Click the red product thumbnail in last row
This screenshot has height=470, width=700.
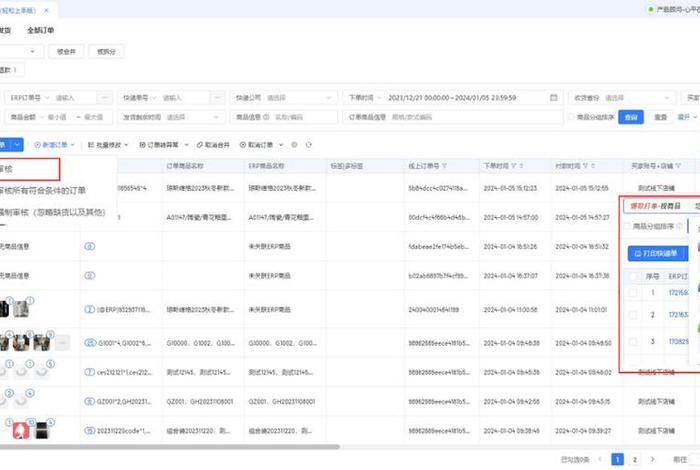pos(21,431)
